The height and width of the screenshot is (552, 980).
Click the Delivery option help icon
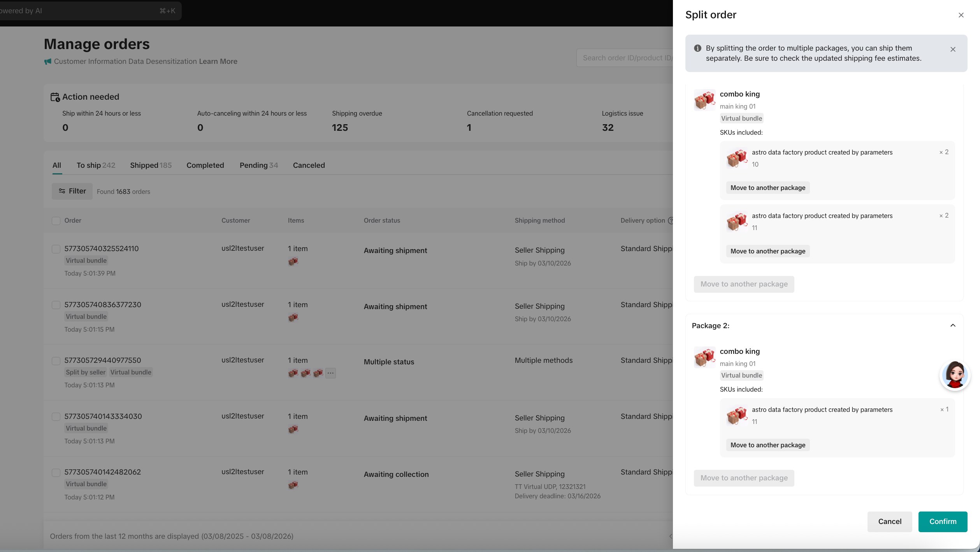point(671,220)
